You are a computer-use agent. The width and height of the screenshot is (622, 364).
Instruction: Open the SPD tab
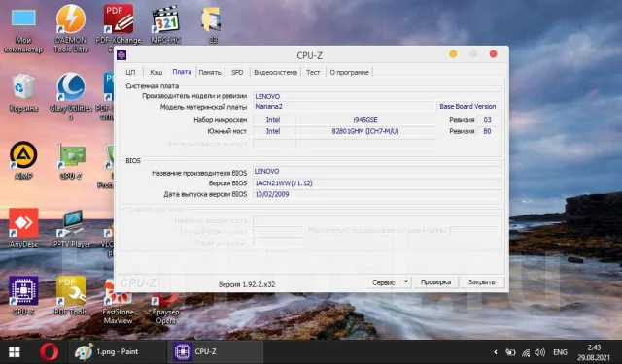(237, 72)
